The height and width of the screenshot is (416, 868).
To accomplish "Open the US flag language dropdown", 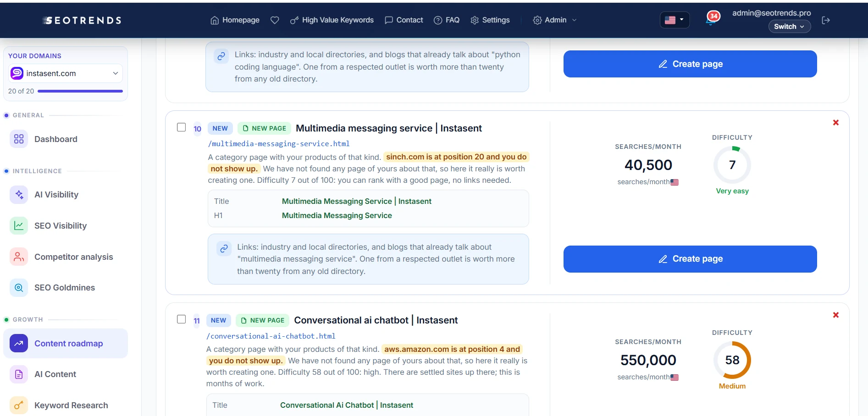I will pyautogui.click(x=674, y=20).
